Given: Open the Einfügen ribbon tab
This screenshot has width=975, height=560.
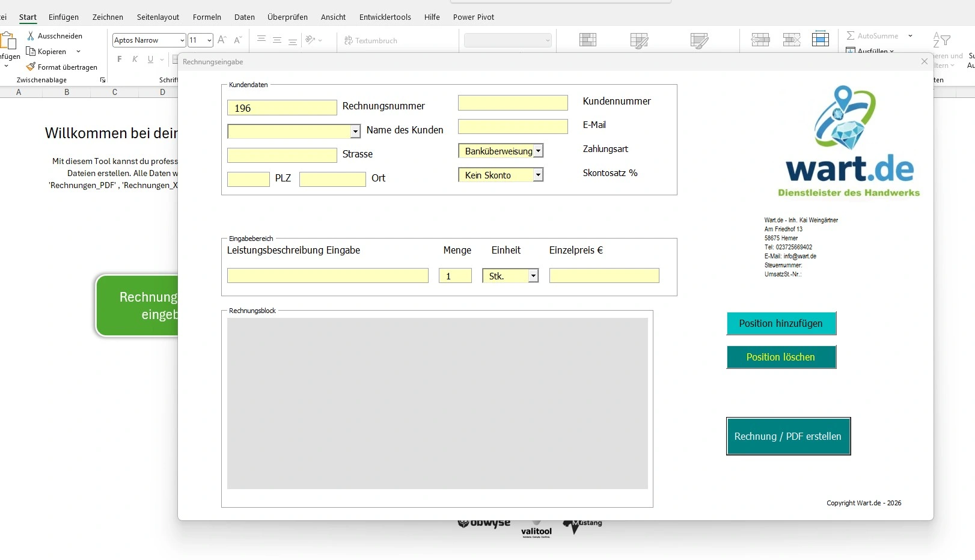Looking at the screenshot, I should pyautogui.click(x=64, y=17).
